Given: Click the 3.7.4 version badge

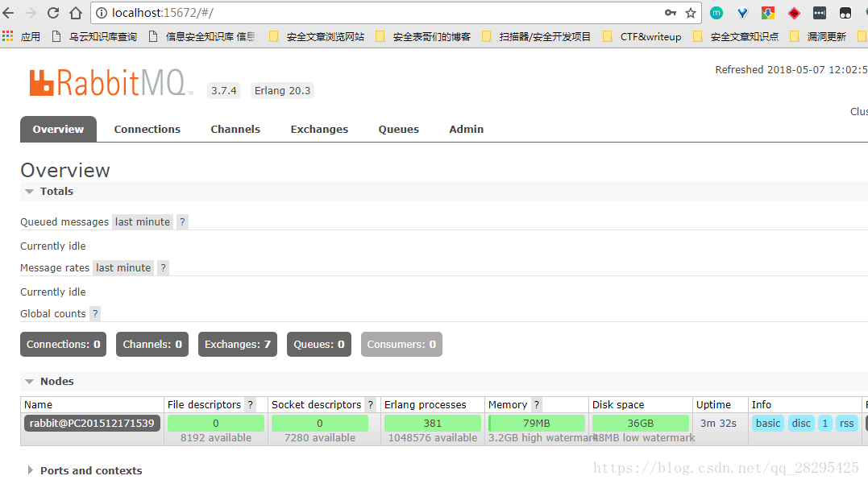Looking at the screenshot, I should [223, 91].
